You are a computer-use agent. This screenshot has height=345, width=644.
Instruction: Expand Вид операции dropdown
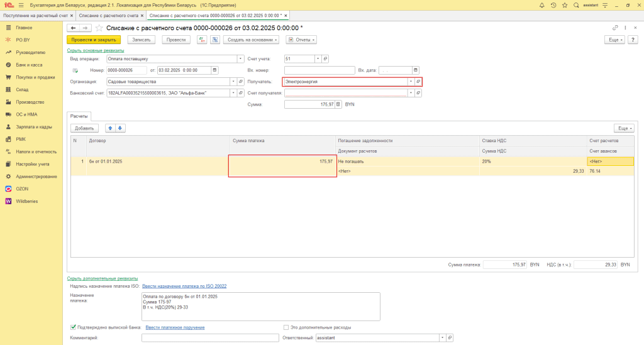[x=240, y=58]
